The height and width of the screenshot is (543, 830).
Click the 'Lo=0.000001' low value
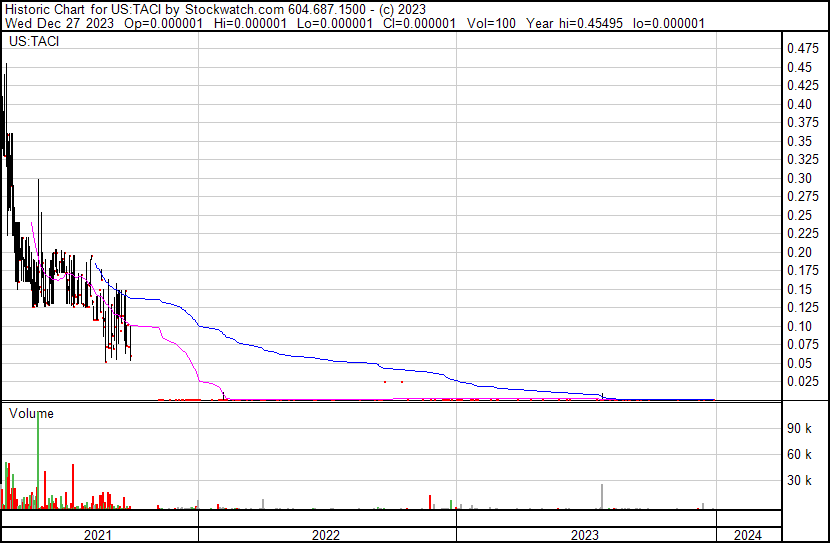point(335,23)
